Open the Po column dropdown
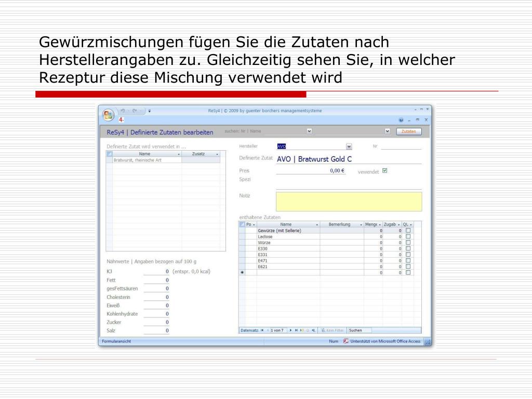The height and width of the screenshot is (399, 532). point(254,225)
